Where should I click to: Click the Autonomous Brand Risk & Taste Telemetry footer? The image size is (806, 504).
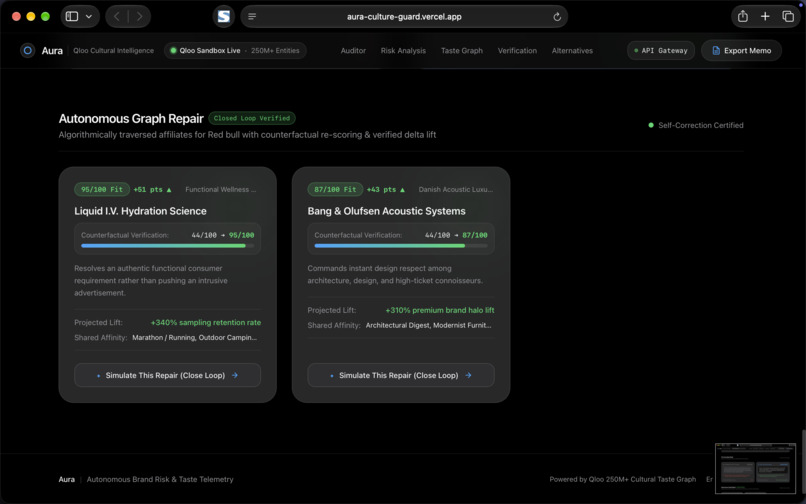[160, 479]
